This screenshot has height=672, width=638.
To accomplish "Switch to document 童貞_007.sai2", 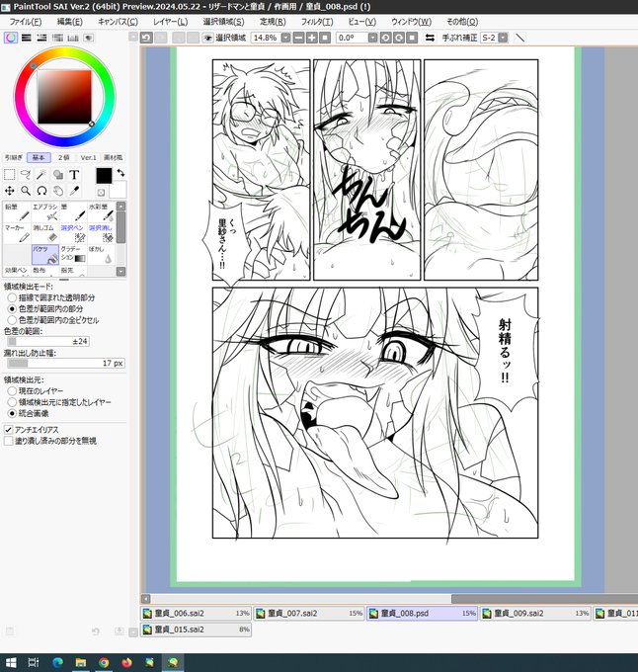I will tap(309, 614).
